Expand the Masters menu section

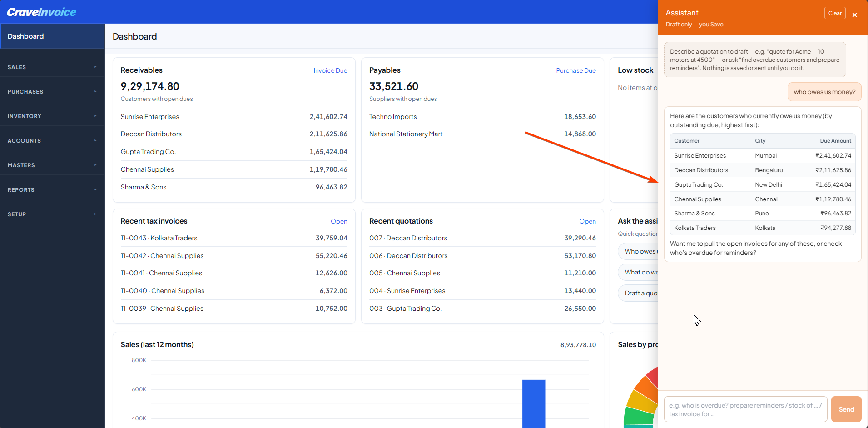tap(52, 165)
